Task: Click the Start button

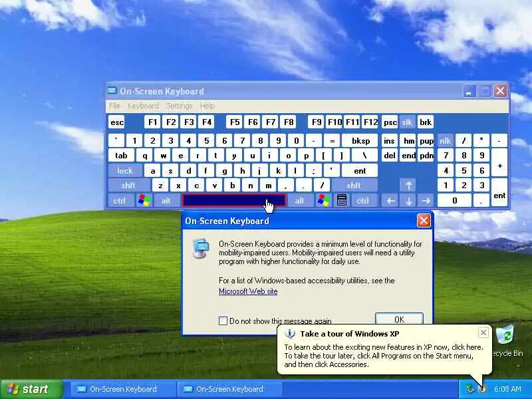Action: [x=31, y=389]
